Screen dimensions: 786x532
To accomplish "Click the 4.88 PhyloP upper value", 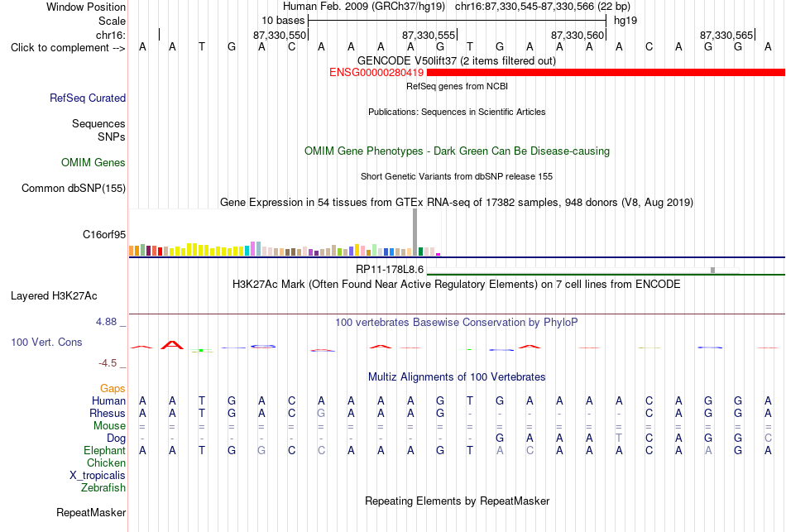I will [106, 322].
